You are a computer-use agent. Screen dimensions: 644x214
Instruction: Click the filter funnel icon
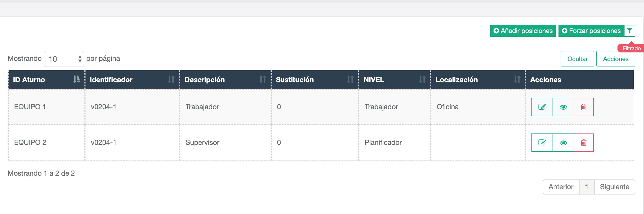click(630, 31)
